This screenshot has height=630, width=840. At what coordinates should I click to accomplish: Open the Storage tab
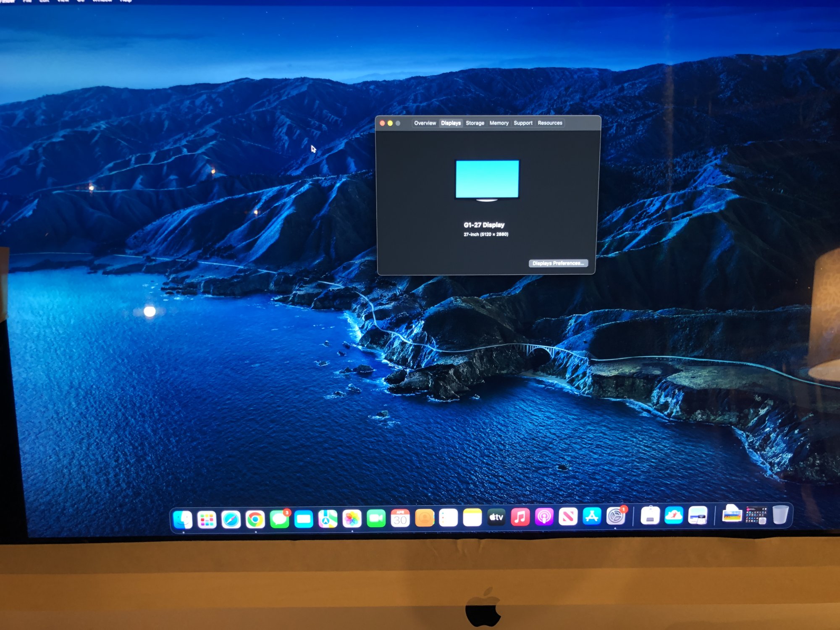click(x=475, y=123)
